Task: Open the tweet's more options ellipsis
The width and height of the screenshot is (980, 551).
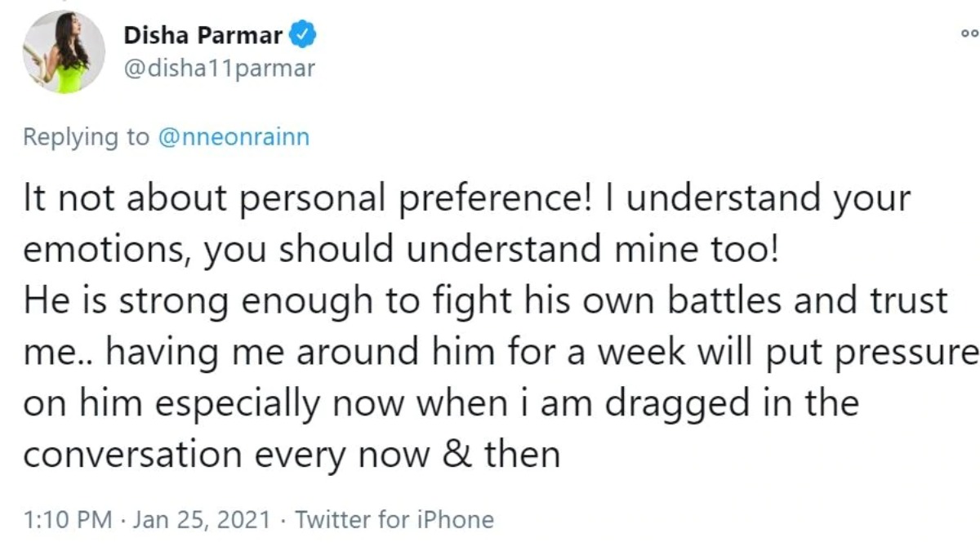Action: pos(969,34)
